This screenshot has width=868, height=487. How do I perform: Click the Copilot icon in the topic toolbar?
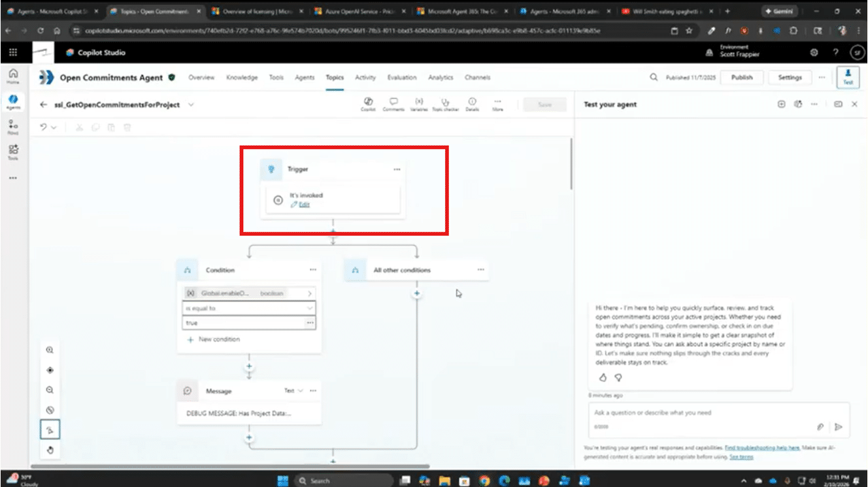click(368, 104)
